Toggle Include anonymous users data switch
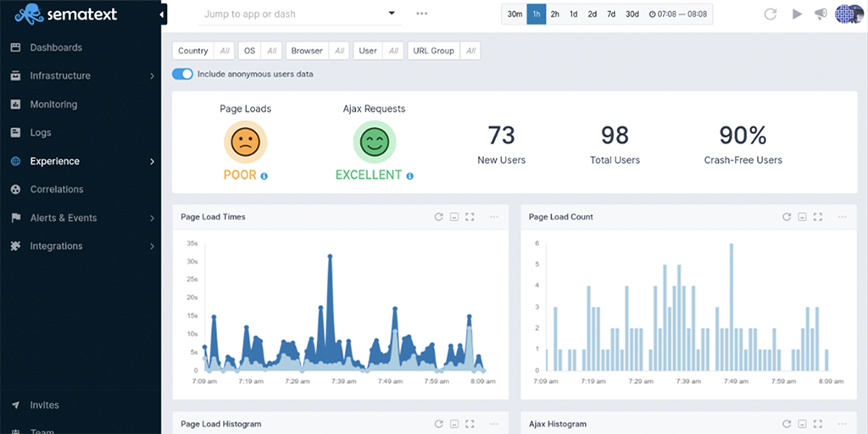Image resolution: width=868 pixels, height=434 pixels. (182, 75)
